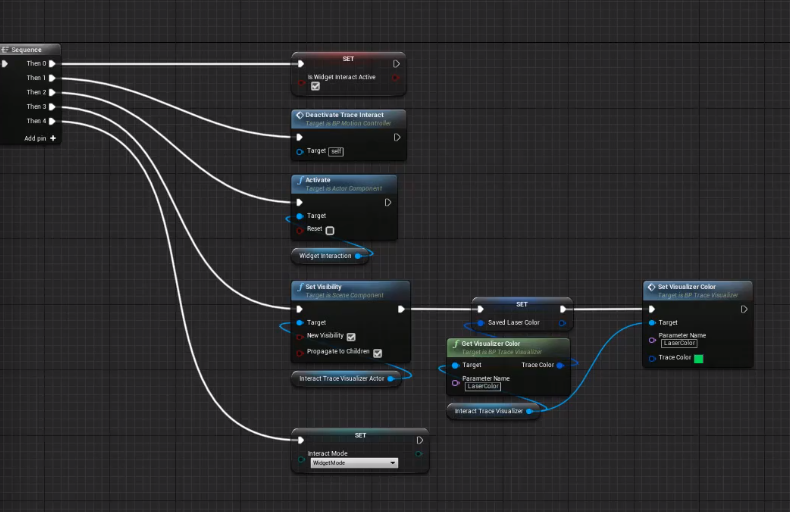Select the Deactivate Trace Interact node header
Image resolution: width=790 pixels, height=512 pixels.
[349, 118]
